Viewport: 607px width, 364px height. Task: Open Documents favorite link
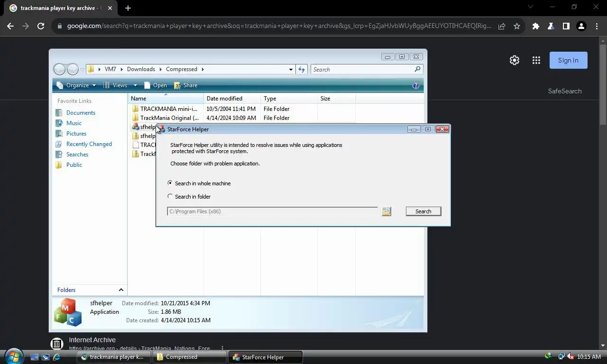(81, 113)
